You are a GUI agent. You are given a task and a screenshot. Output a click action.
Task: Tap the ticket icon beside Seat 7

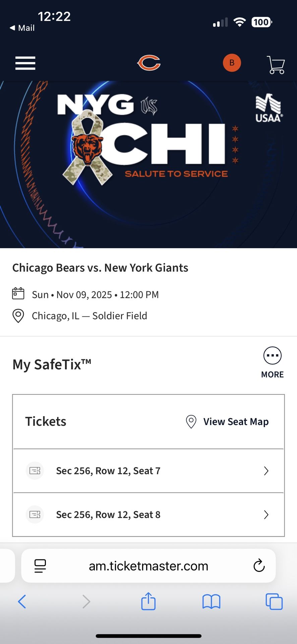pos(35,471)
